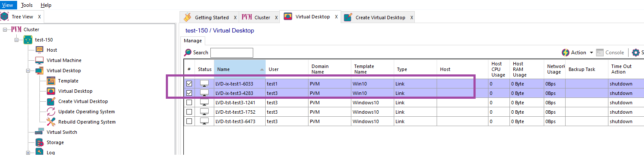
Task: Expand the Log tree node
Action: [x=28, y=153]
